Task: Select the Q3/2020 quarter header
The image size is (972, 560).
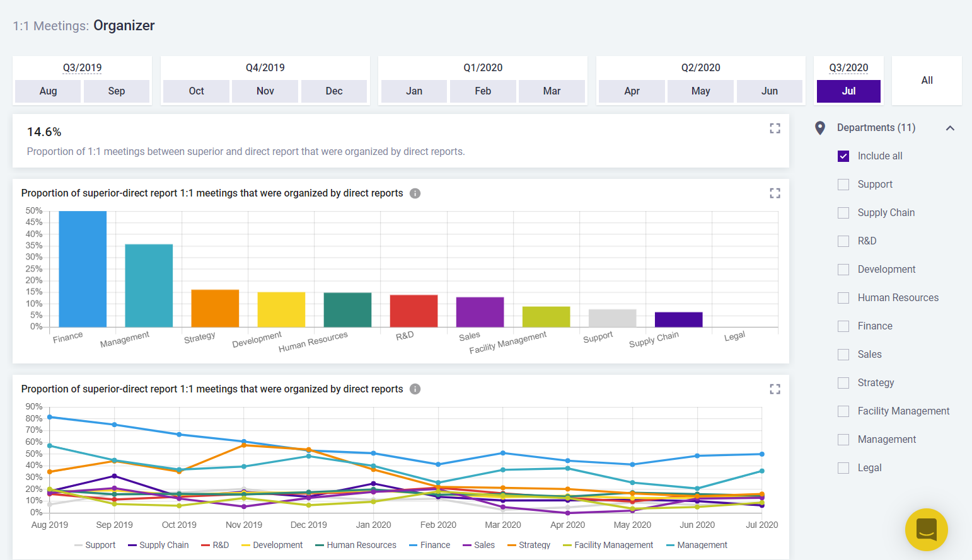Action: (x=848, y=67)
